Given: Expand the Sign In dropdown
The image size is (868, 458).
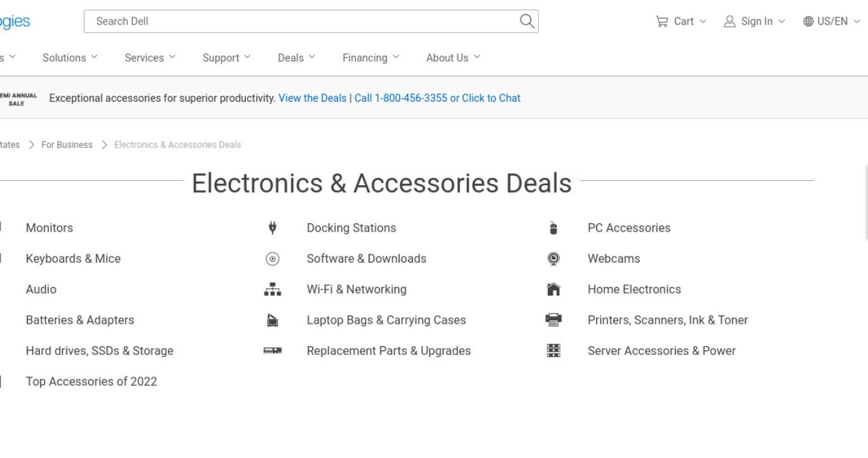Looking at the screenshot, I should coord(754,21).
